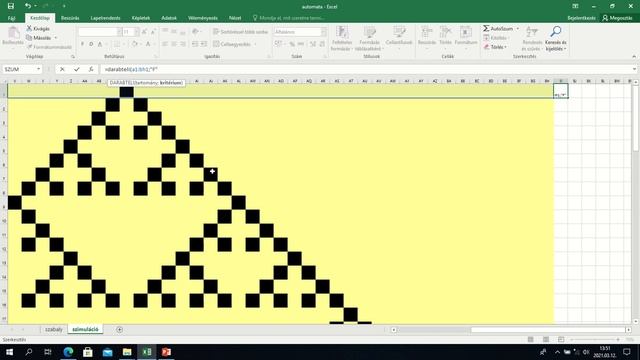Open Sort and Filter (Rendezés és szűrés)
Screen dimensions: 640x360
pos(532,38)
